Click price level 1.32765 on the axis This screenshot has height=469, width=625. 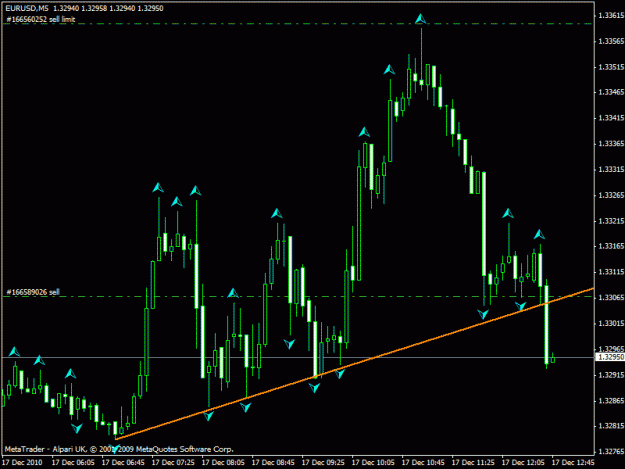tap(611, 452)
